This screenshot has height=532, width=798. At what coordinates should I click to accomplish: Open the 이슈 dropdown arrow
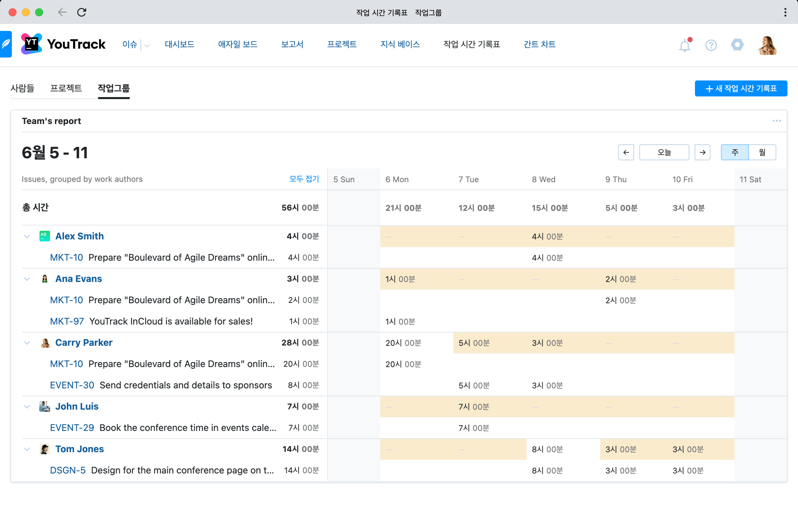point(147,46)
